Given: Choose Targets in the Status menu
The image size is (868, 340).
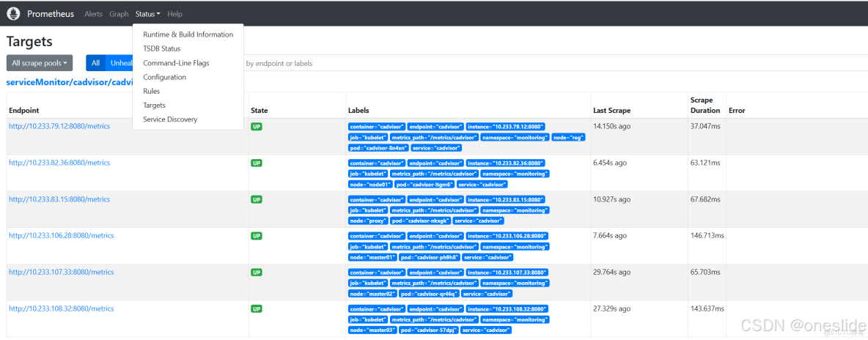Looking at the screenshot, I should point(188,106).
